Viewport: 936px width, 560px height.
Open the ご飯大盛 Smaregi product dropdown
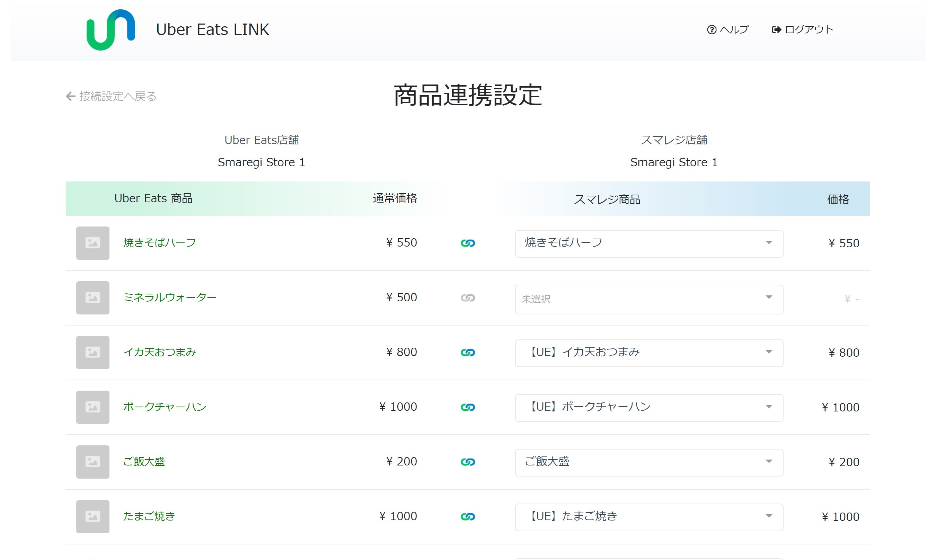coord(648,463)
